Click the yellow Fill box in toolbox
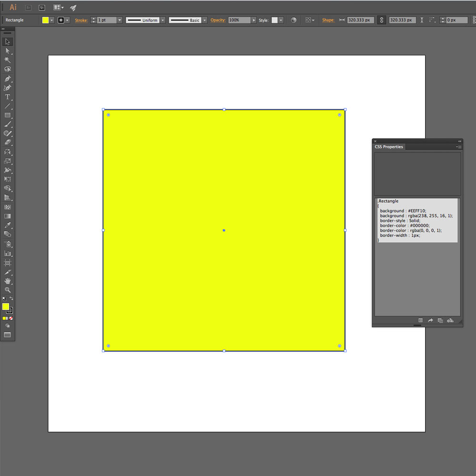Viewport: 476px width, 476px height. coord(5,307)
